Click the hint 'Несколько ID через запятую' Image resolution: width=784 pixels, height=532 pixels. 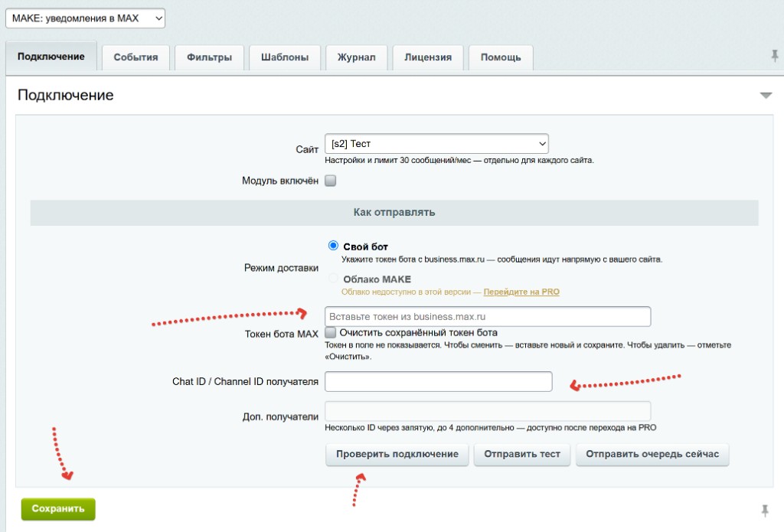coord(490,427)
